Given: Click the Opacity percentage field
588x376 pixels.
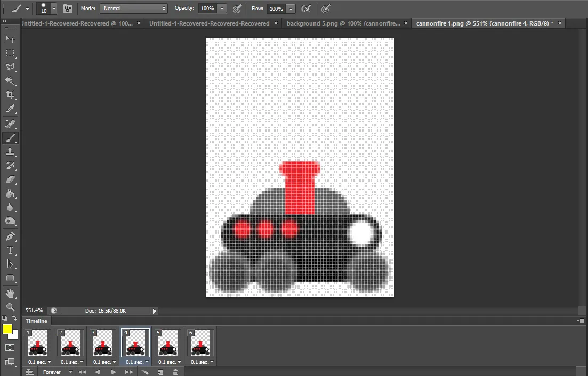Looking at the screenshot, I should 207,9.
